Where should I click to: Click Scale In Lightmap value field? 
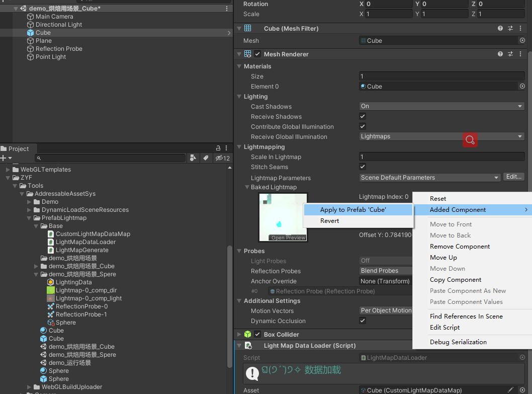click(x=442, y=156)
